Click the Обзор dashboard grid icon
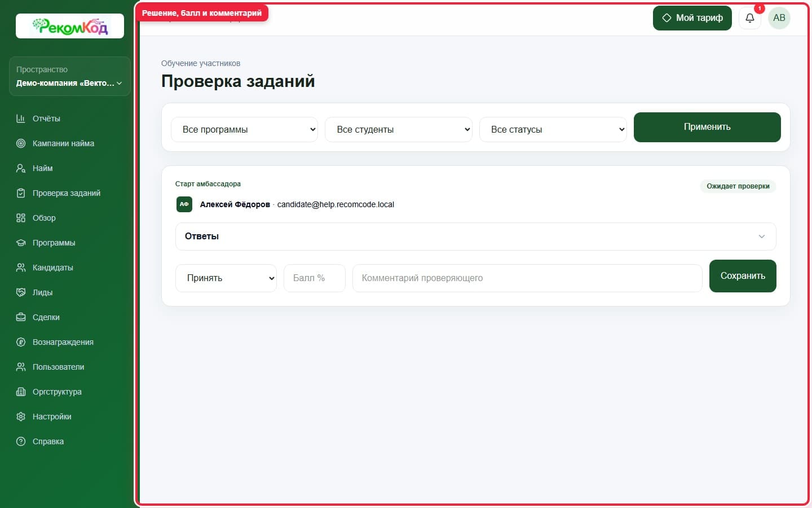The image size is (812, 508). (21, 218)
